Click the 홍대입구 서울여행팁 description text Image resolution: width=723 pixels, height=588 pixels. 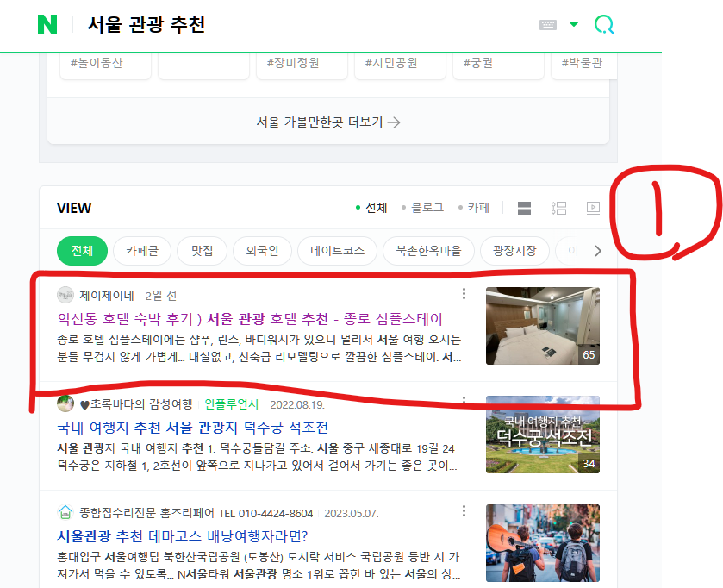tap(259, 566)
